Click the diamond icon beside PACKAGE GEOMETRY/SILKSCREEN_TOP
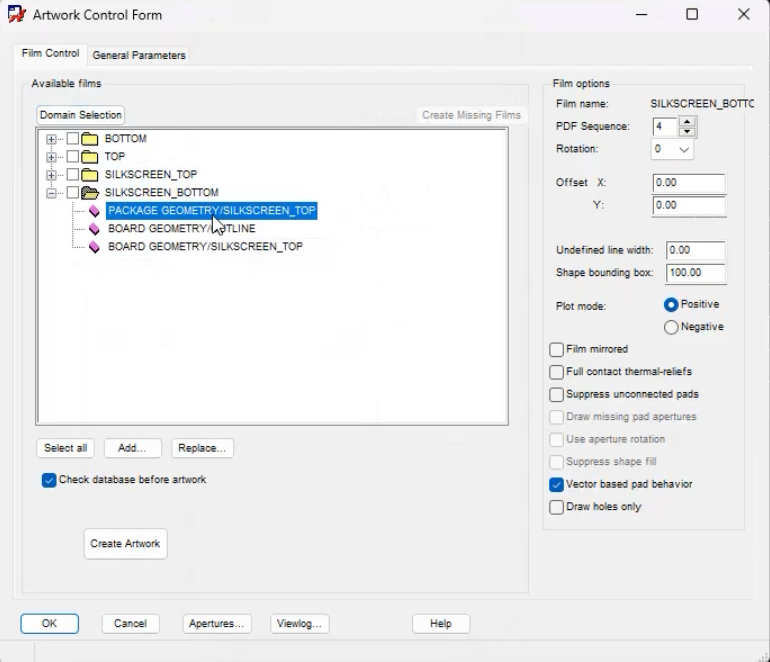 click(94, 211)
